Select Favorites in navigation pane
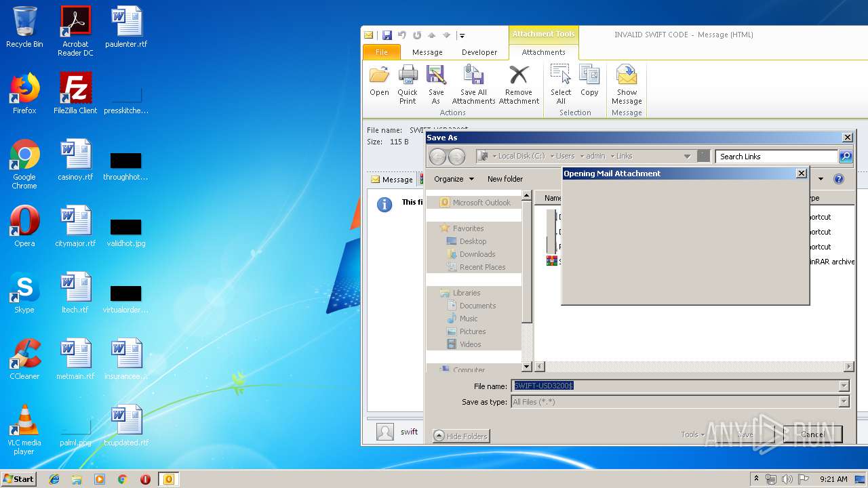This screenshot has width=868, height=488. (x=462, y=228)
